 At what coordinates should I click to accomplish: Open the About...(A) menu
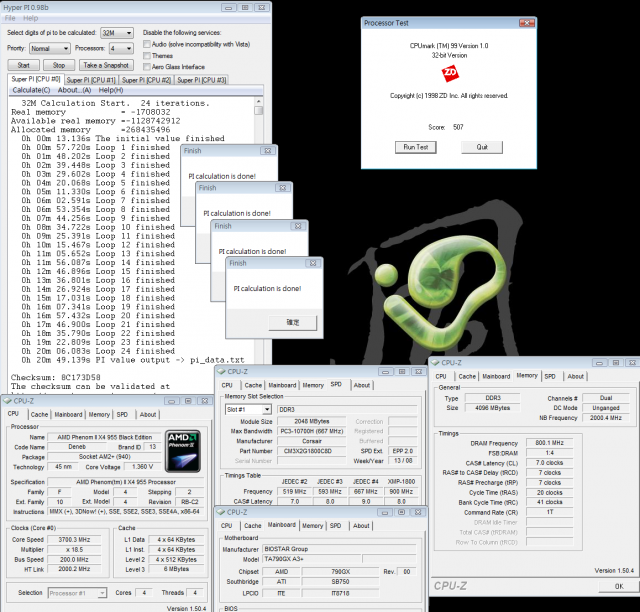pyautogui.click(x=74, y=90)
